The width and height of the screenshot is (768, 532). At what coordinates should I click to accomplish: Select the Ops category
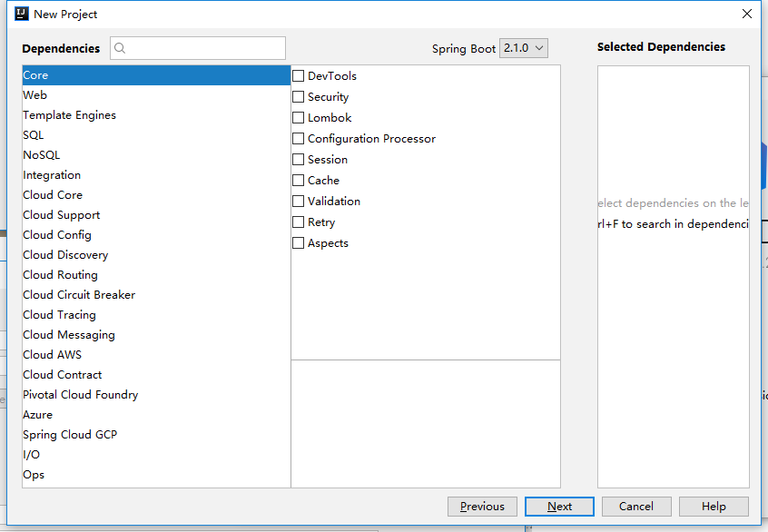coord(156,475)
